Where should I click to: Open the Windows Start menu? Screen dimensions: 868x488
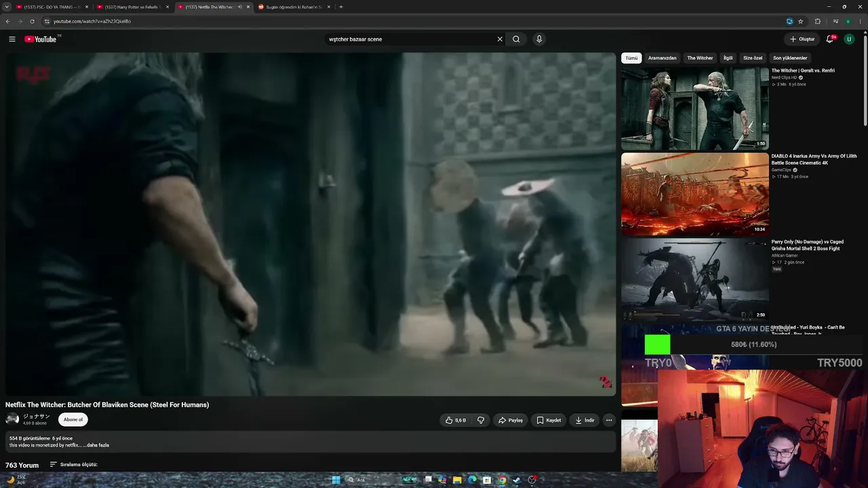(x=336, y=480)
